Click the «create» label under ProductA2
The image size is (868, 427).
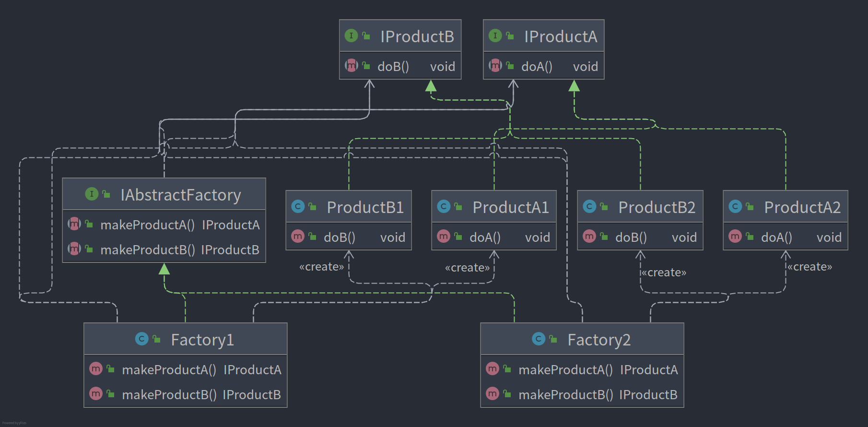click(x=810, y=267)
